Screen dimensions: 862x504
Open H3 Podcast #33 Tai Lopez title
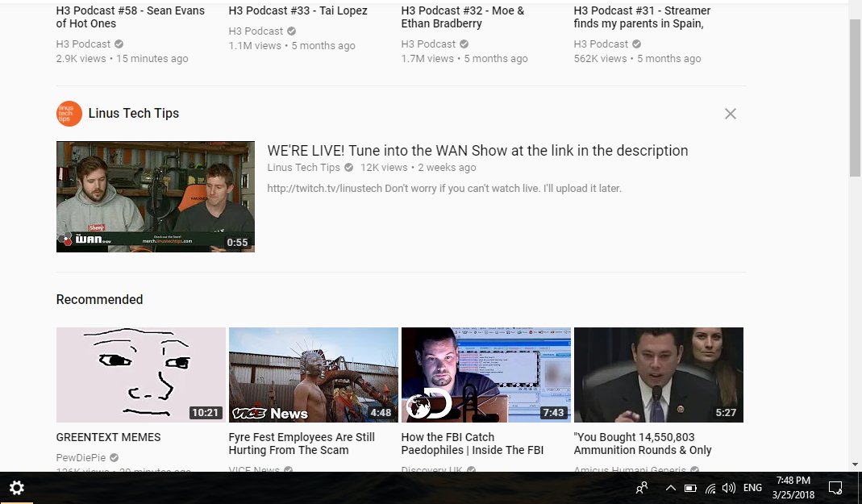(298, 10)
